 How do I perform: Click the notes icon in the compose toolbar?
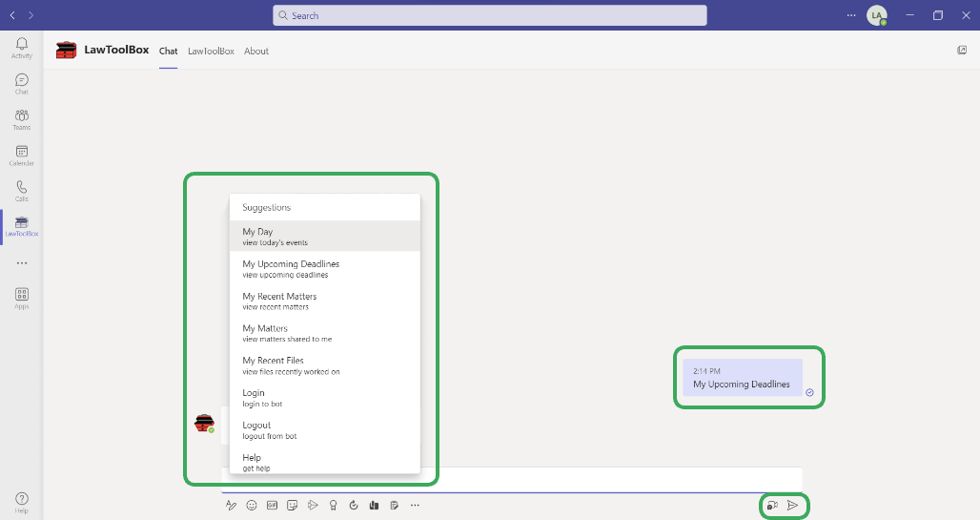pyautogui.click(x=395, y=506)
